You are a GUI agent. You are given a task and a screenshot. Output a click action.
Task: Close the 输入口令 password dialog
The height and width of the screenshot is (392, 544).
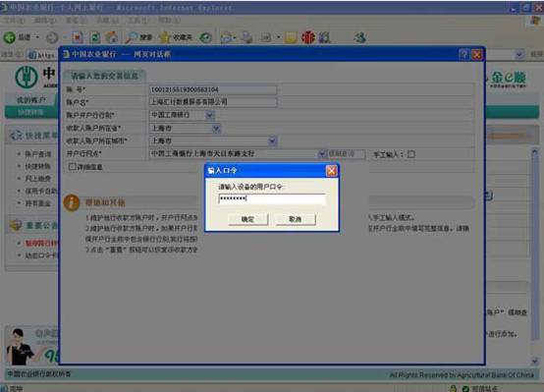coord(331,171)
